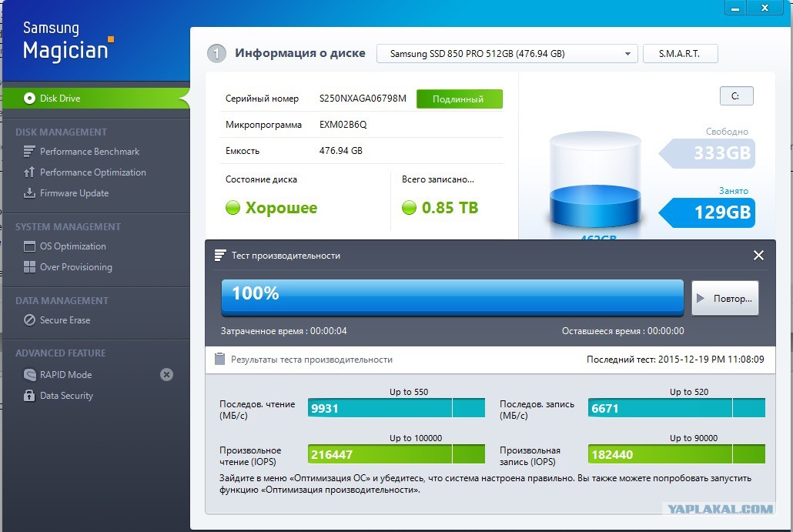The image size is (793, 532).
Task: Click the Повтор restart test button
Action: [724, 299]
